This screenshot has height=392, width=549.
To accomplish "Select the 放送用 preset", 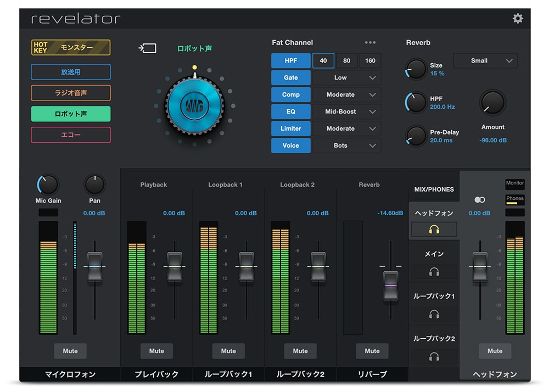I will [71, 72].
